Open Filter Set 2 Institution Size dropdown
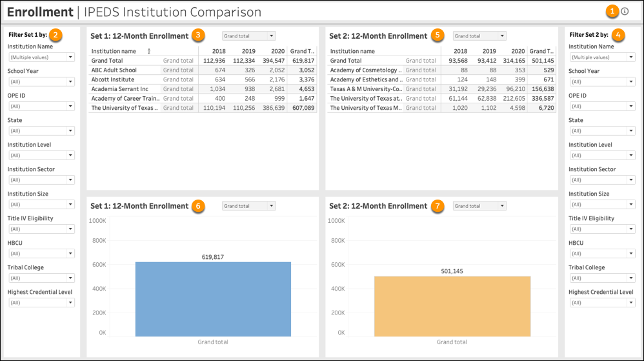The image size is (644, 361). [x=603, y=204]
